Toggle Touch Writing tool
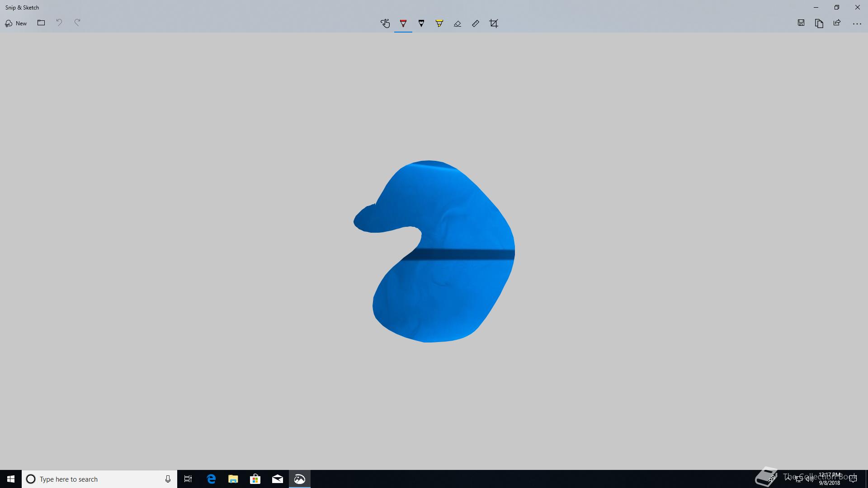The image size is (868, 488). (x=385, y=23)
